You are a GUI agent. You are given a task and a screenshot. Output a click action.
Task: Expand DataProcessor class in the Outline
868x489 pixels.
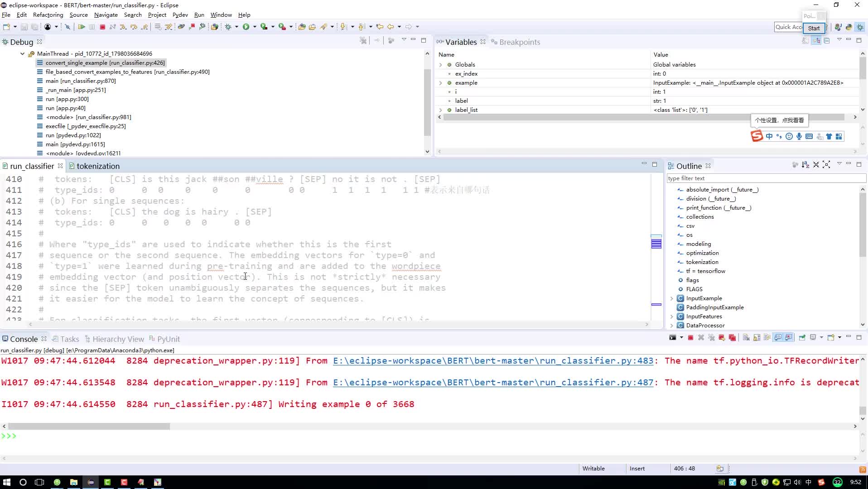point(672,326)
